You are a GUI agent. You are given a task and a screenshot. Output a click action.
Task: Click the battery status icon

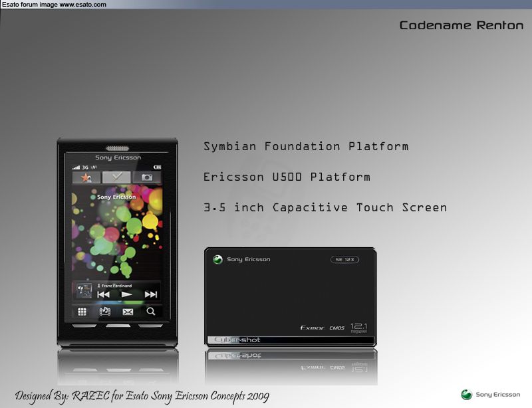point(157,167)
